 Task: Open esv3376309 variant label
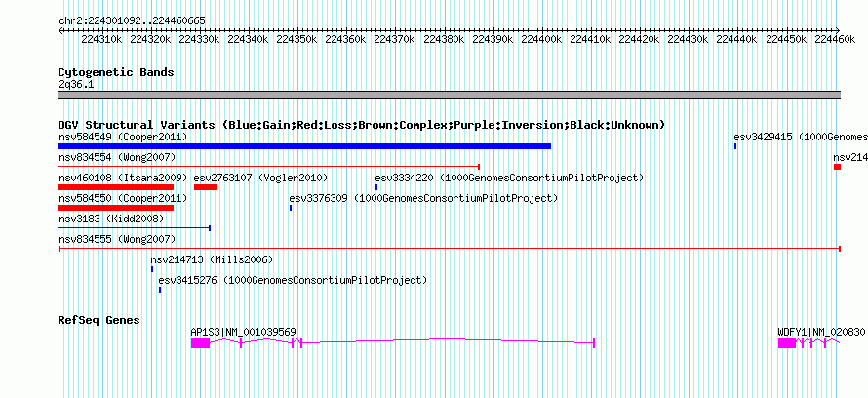pos(423,199)
